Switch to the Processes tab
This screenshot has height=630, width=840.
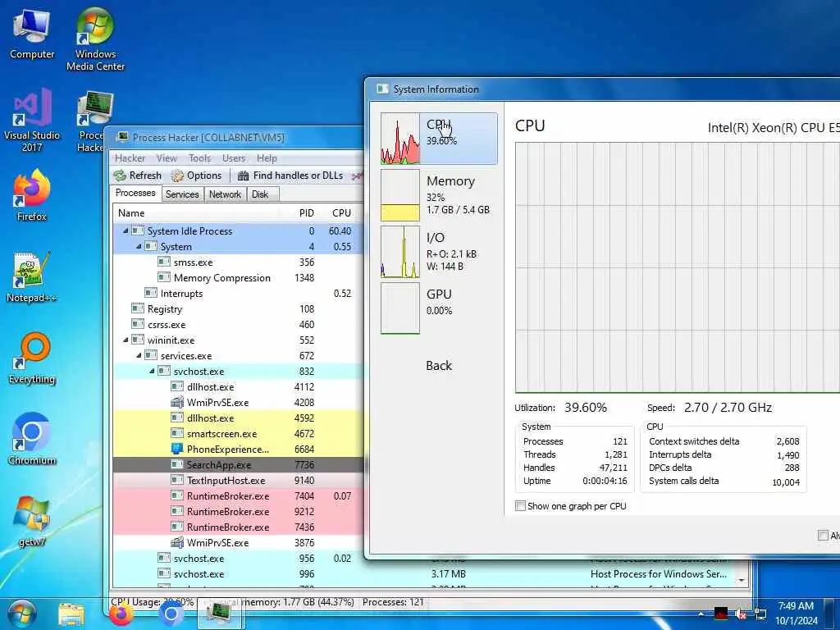135,193
